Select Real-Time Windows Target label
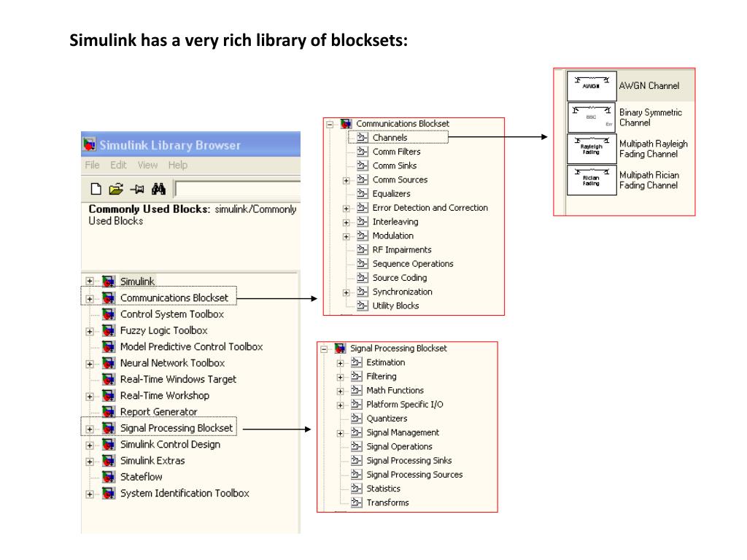Screen dimensions: 747x560 178,379
